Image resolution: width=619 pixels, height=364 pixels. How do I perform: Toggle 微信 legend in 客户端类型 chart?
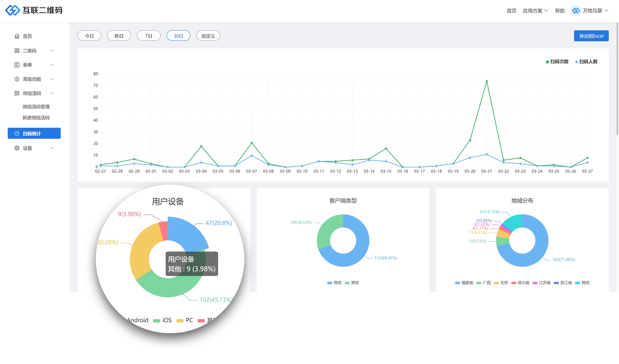tap(334, 283)
